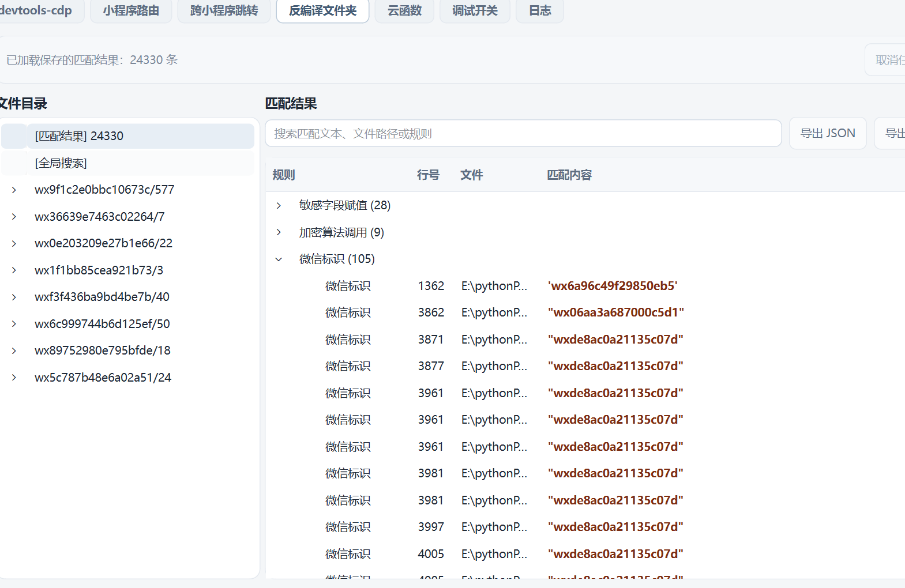
Task: Select the [匹配结果] 24330 directory entry
Action: [x=127, y=136]
